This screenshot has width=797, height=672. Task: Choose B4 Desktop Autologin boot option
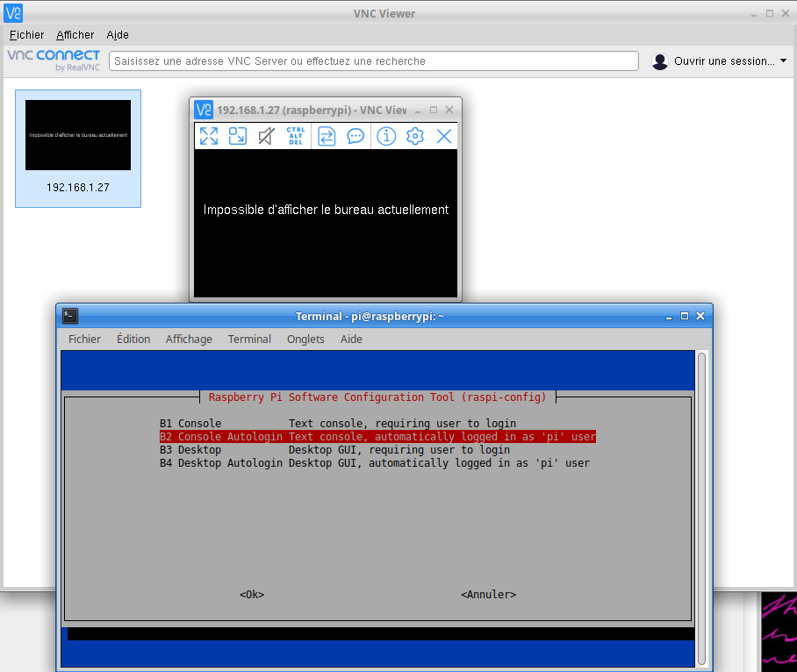(375, 462)
